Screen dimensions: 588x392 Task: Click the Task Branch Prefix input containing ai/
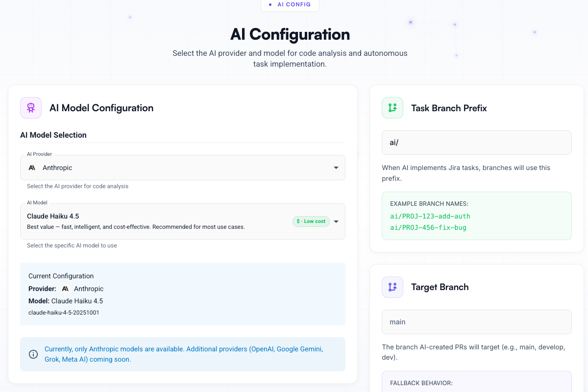(x=476, y=142)
